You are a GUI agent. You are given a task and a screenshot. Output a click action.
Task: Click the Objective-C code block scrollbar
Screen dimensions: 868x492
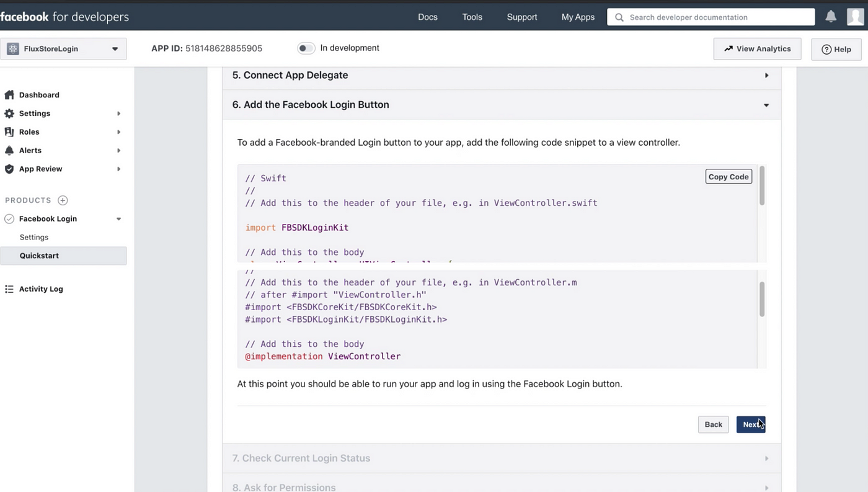click(x=762, y=299)
